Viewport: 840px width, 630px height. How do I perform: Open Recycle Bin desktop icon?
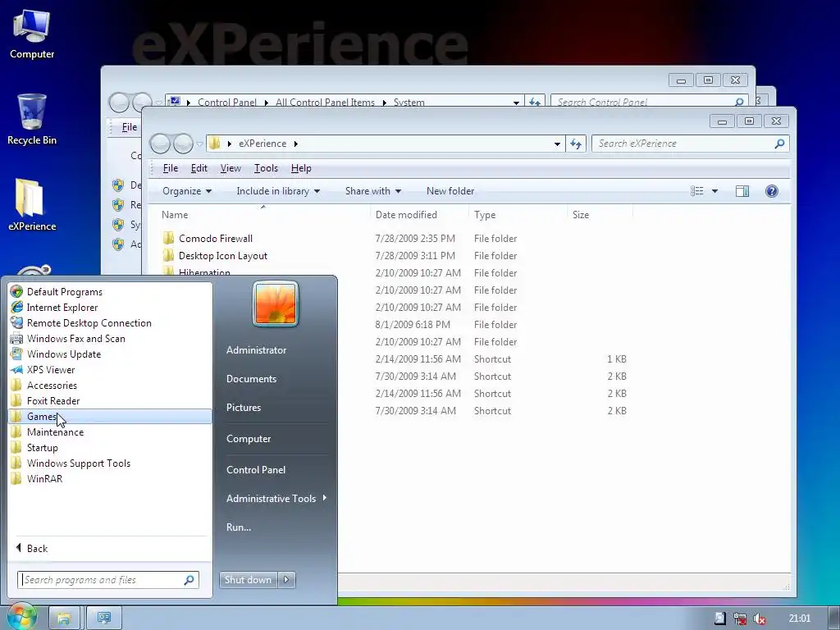click(32, 120)
